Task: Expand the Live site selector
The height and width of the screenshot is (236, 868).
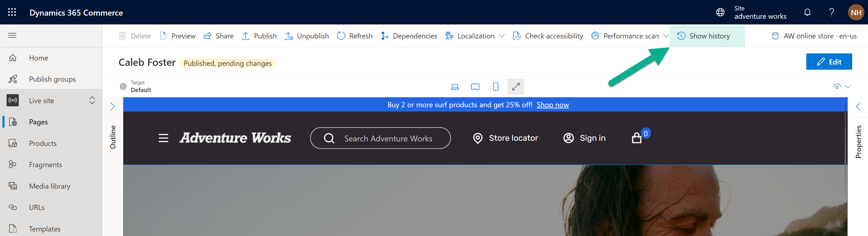Action: (x=92, y=100)
